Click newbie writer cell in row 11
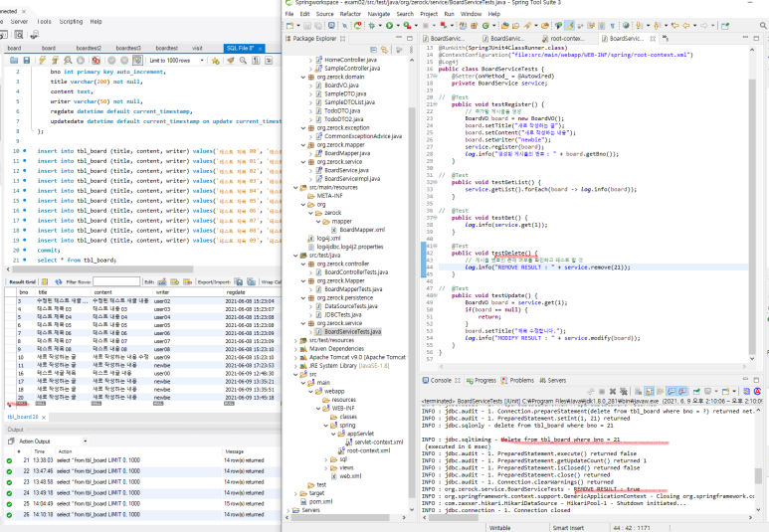The height and width of the screenshot is (532, 769). 162,365
